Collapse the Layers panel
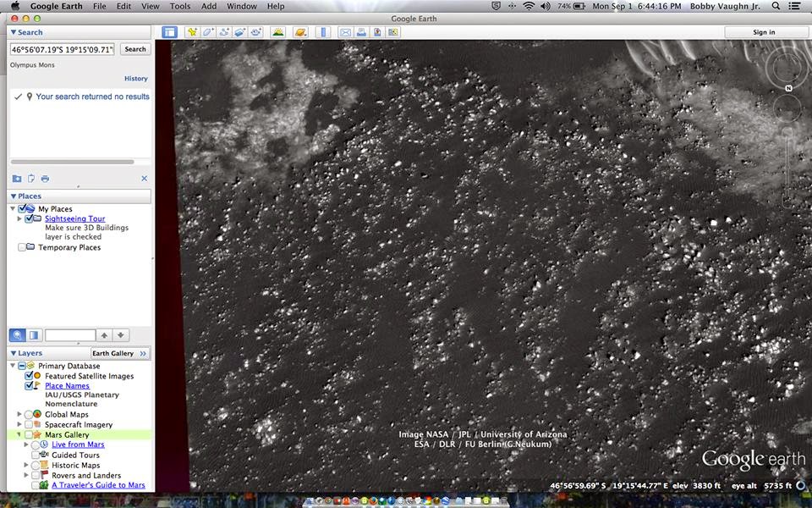Image resolution: width=812 pixels, height=508 pixels. point(14,353)
